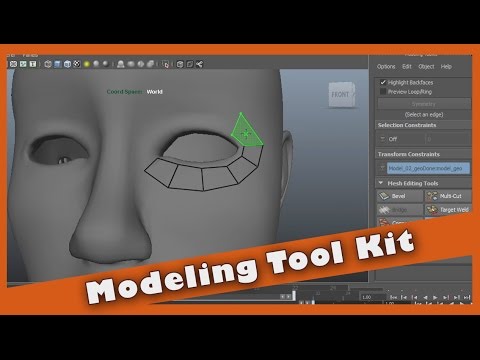
Task: Click the half-shaded sphere icon
Action: [141, 64]
